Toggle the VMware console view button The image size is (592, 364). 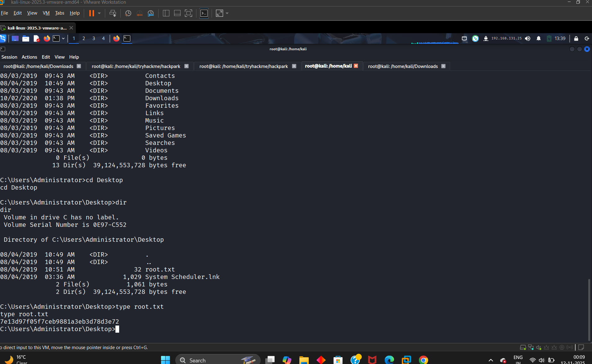pos(204,13)
